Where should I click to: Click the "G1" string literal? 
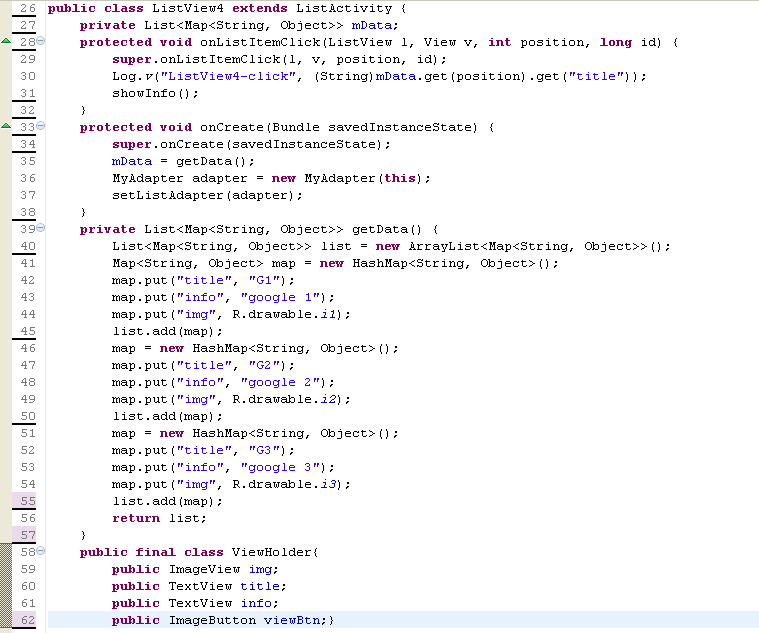pyautogui.click(x=264, y=280)
